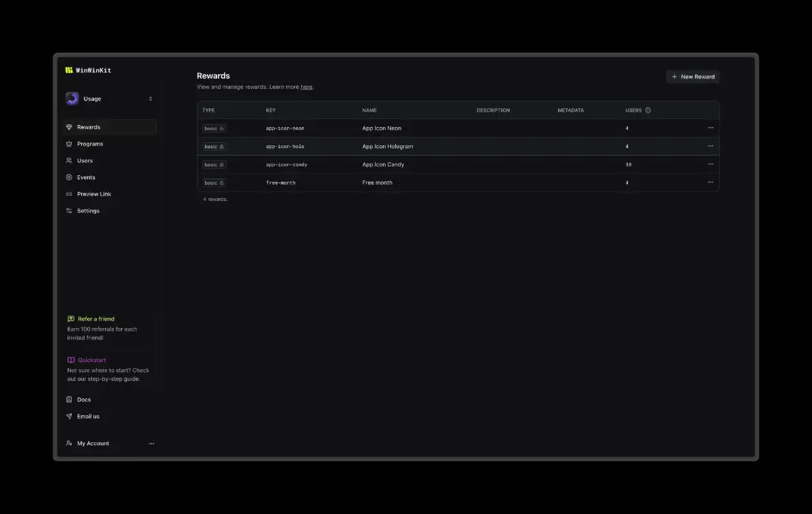
Task: Select the Rewards gem icon in sidebar
Action: coord(69,126)
